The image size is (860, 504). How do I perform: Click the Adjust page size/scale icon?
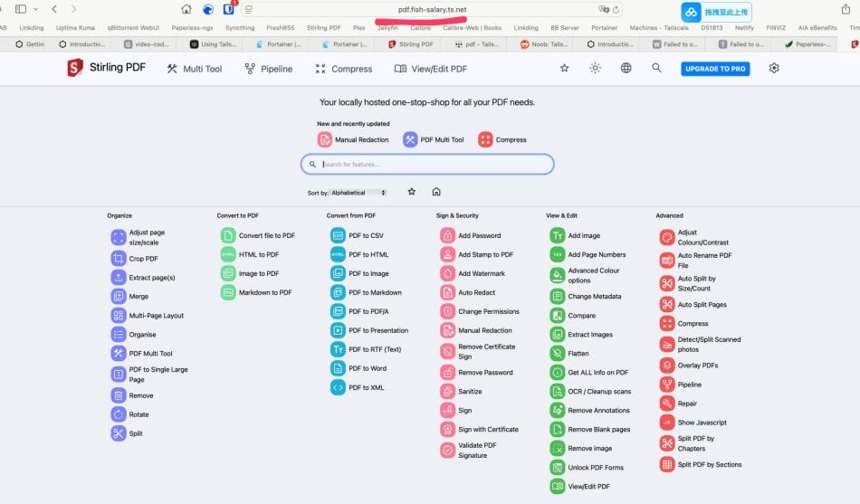point(119,237)
